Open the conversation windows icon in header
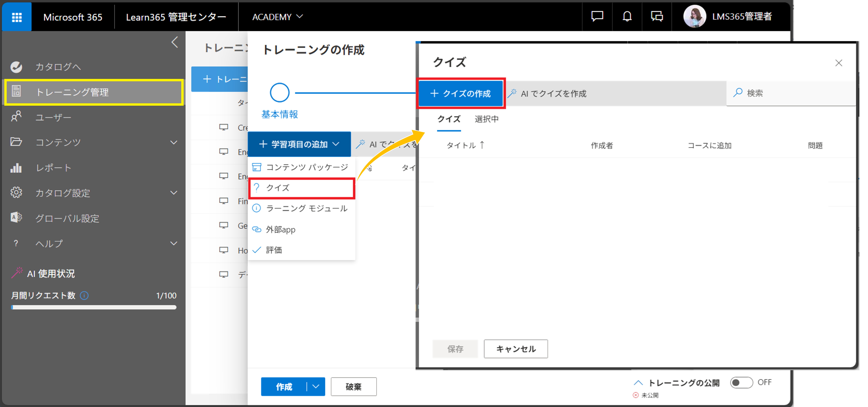The width and height of the screenshot is (868, 407). [656, 16]
